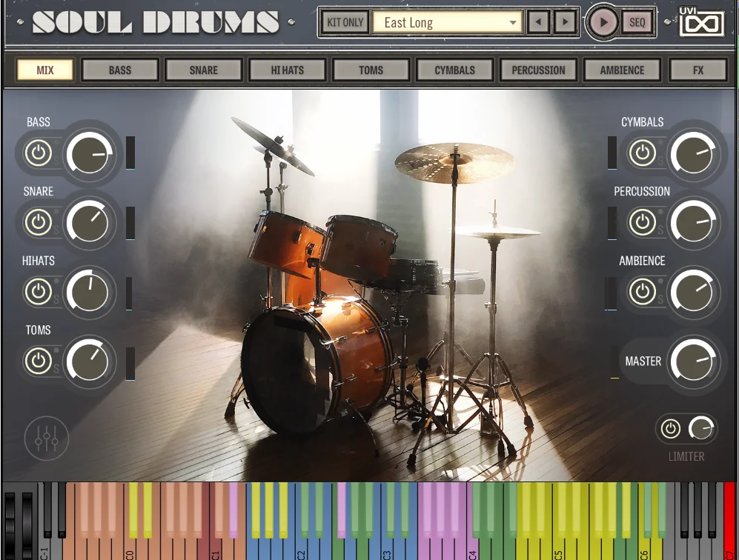
Task: Click the SNARE volume knob
Action: click(89, 222)
